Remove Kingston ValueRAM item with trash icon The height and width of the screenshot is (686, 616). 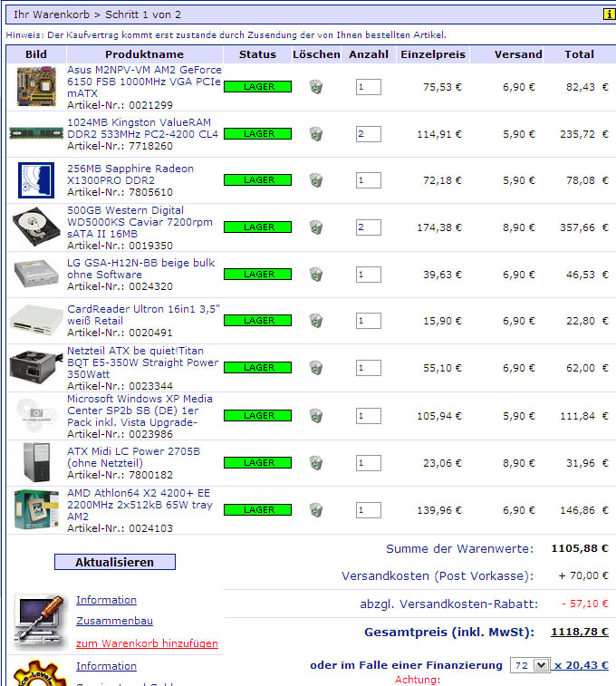[316, 133]
